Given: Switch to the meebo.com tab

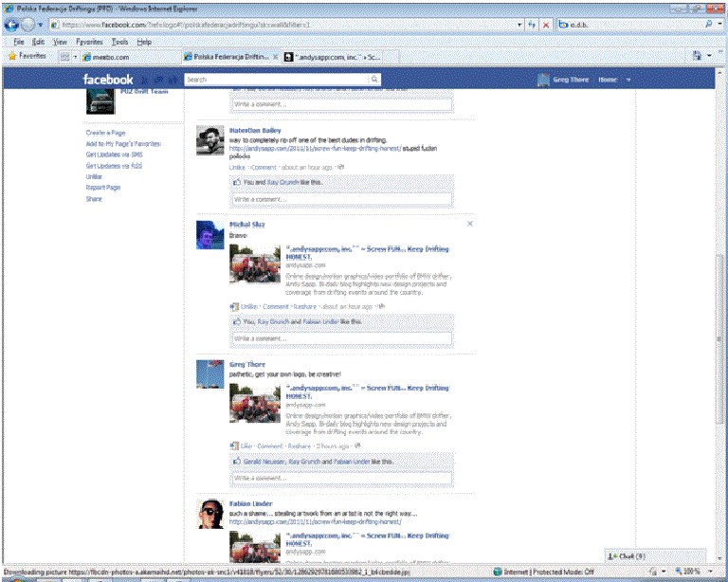Looking at the screenshot, I should click(131, 57).
